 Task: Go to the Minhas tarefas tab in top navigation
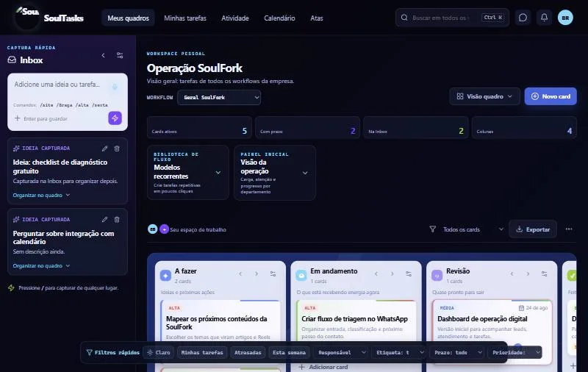click(185, 18)
